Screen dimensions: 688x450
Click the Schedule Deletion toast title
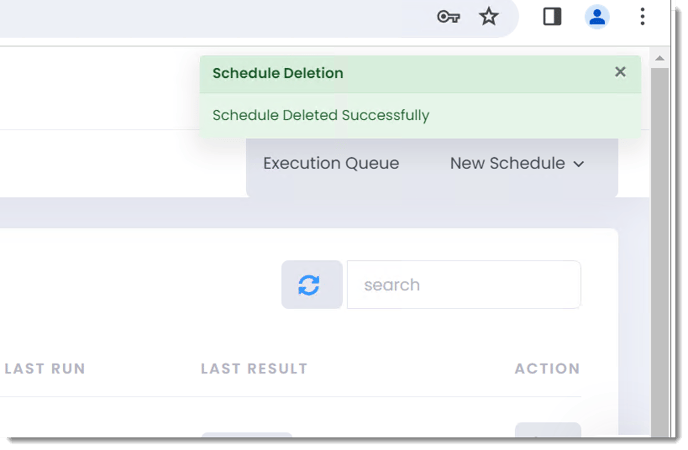[278, 73]
